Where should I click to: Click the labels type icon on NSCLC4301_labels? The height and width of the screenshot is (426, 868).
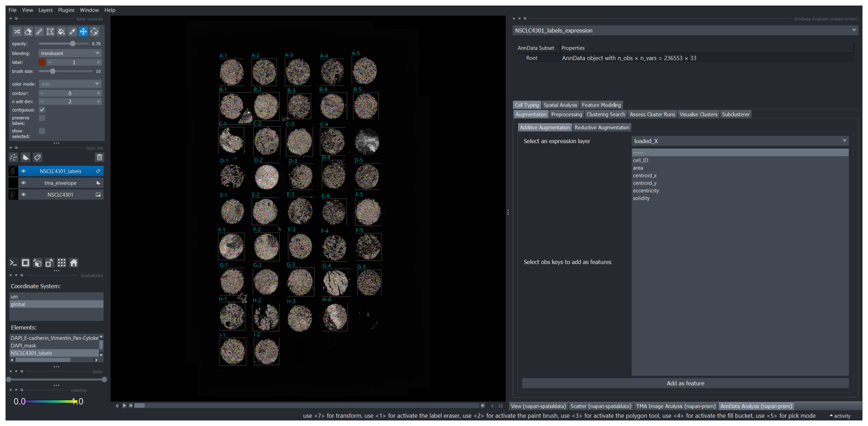98,171
